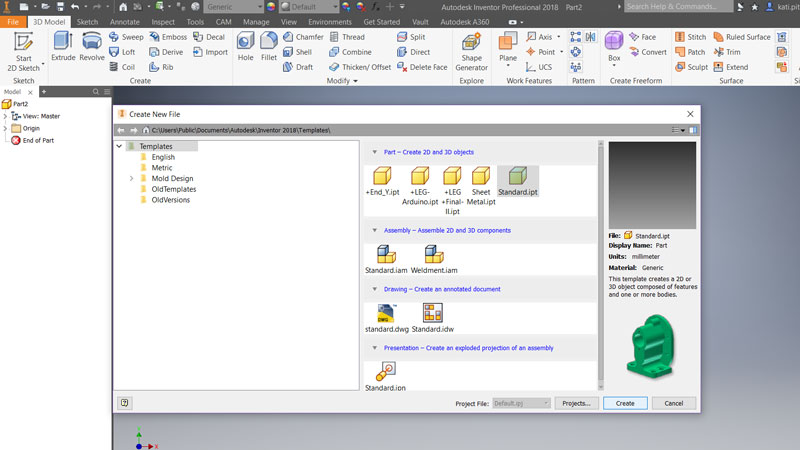This screenshot has width=800, height=450.
Task: Select the Fillet tool
Action: (269, 46)
